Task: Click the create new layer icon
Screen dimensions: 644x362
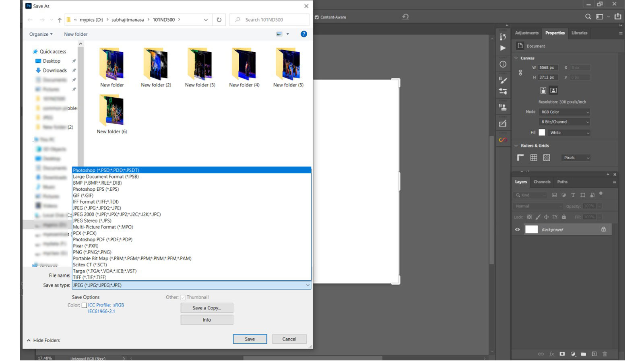Action: pyautogui.click(x=594, y=354)
